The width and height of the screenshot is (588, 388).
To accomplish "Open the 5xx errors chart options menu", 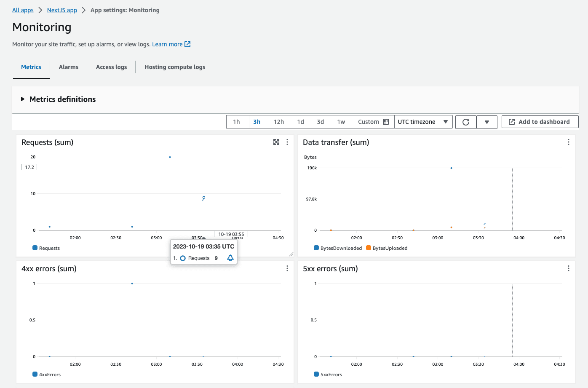I will [x=569, y=268].
